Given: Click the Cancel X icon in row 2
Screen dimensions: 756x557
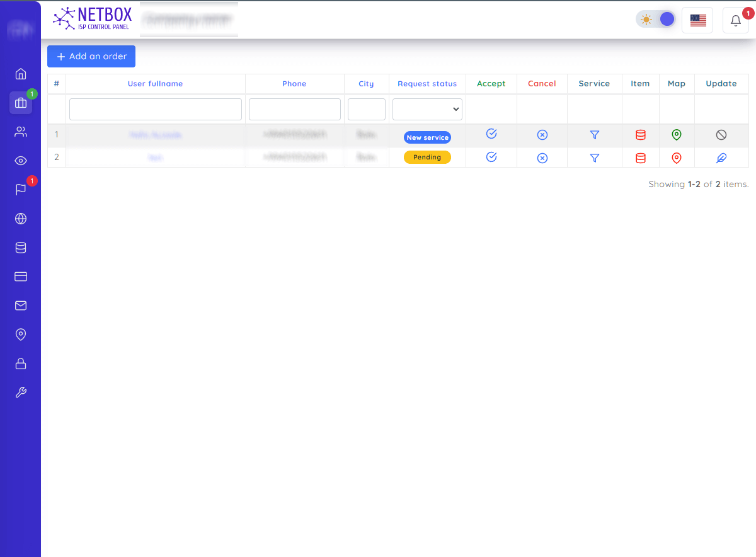Looking at the screenshot, I should click(542, 158).
